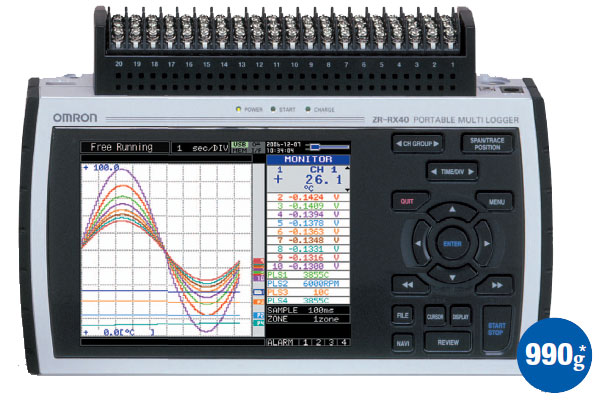Select channel 7 row -0.1348 V

[308, 240]
